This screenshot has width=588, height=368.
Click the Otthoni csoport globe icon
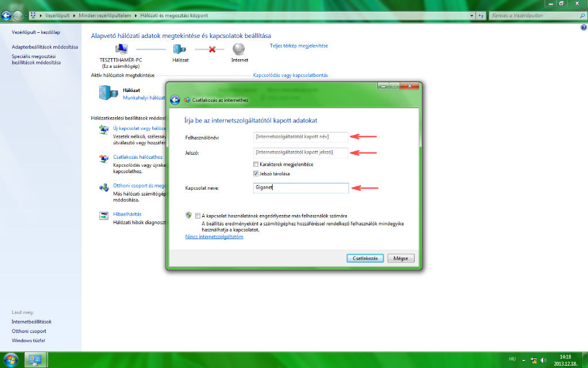[x=104, y=187]
